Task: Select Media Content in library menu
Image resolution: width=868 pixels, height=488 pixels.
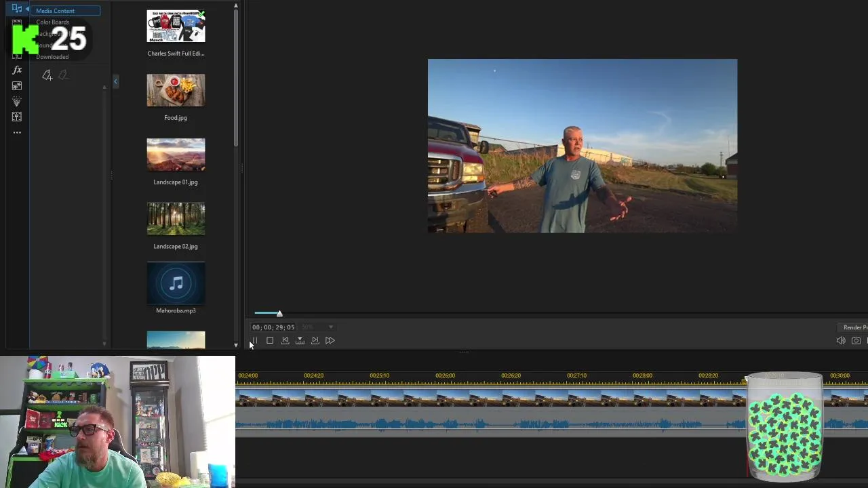Action: 65,11
